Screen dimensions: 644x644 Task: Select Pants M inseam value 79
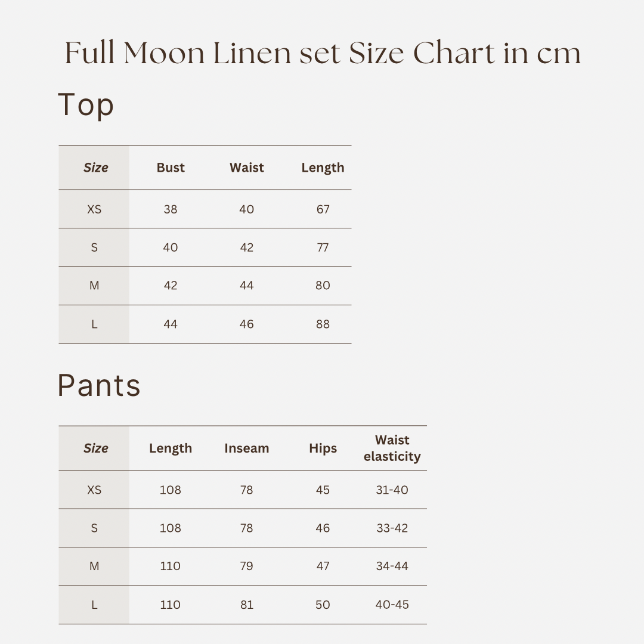246,566
